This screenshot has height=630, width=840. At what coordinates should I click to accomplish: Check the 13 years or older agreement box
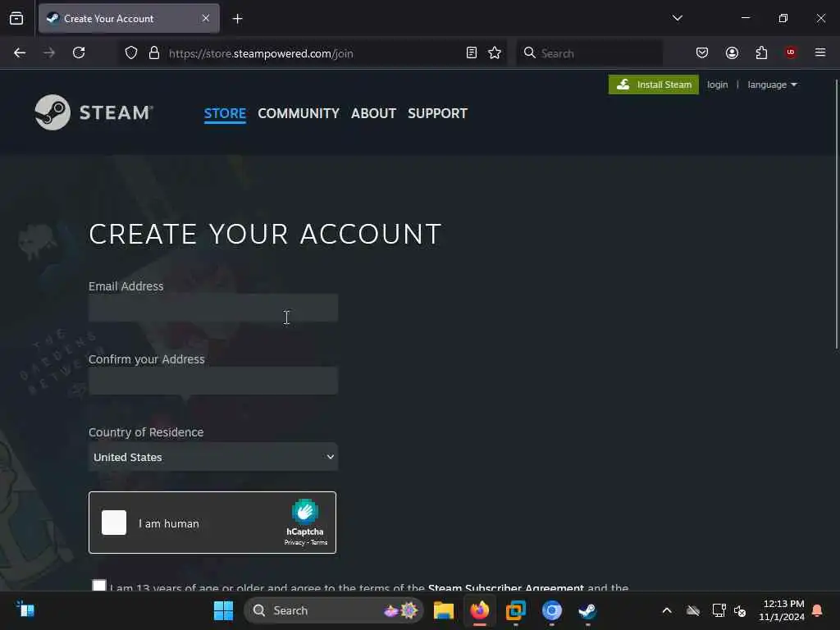tap(99, 585)
